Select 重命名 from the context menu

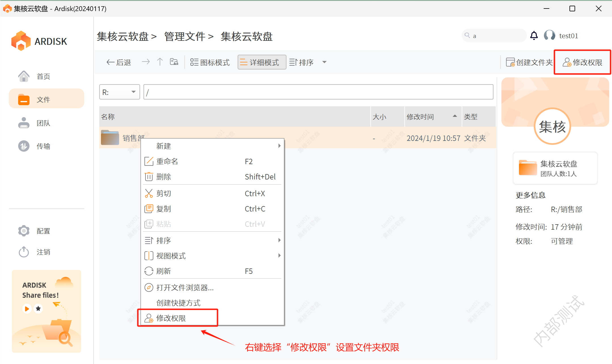[x=167, y=161]
